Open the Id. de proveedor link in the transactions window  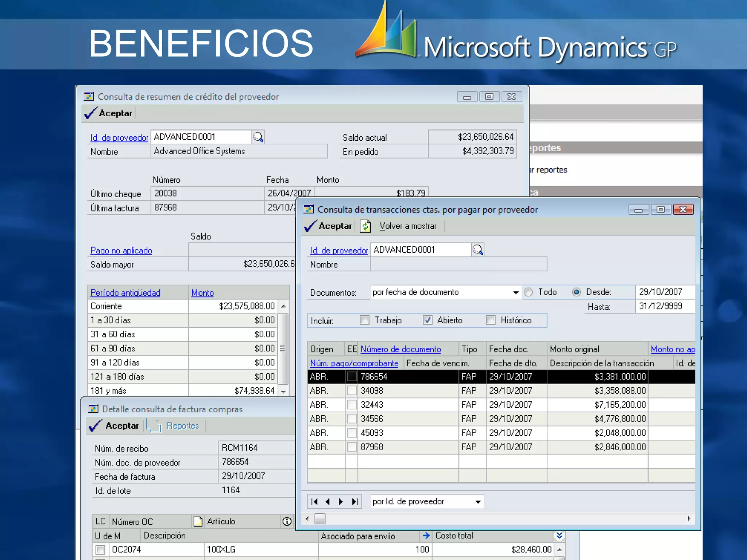pos(339,250)
